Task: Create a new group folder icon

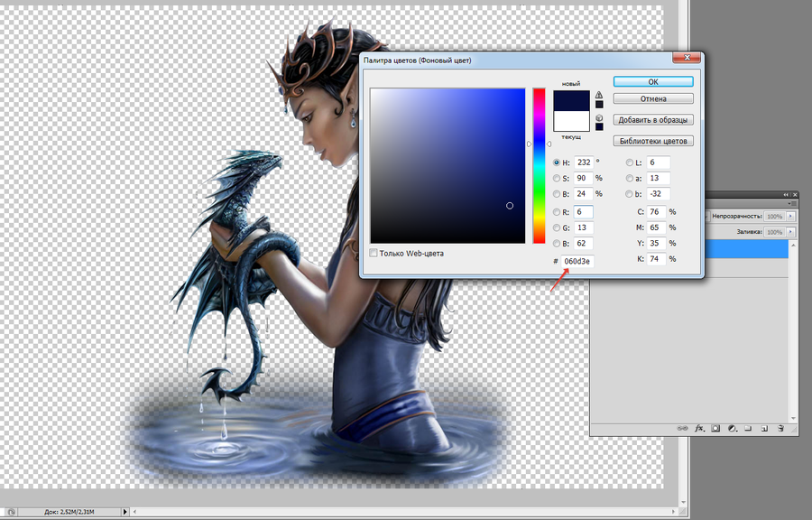Action: (748, 428)
